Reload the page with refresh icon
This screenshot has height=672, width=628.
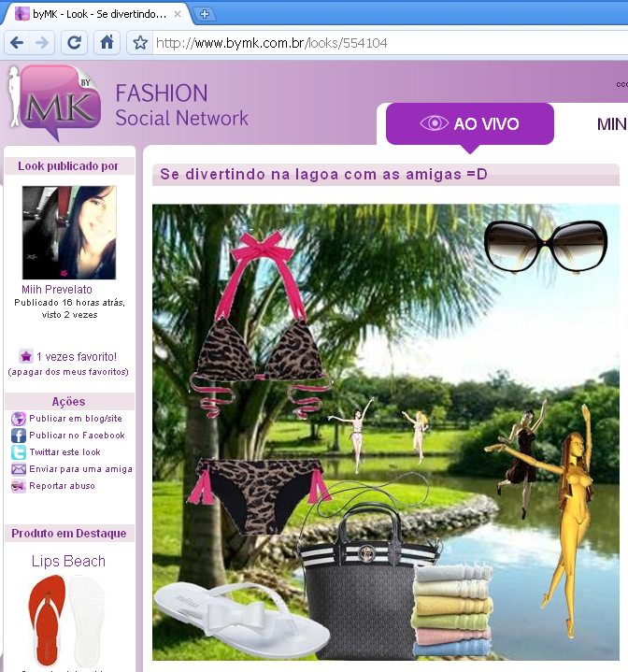click(75, 43)
